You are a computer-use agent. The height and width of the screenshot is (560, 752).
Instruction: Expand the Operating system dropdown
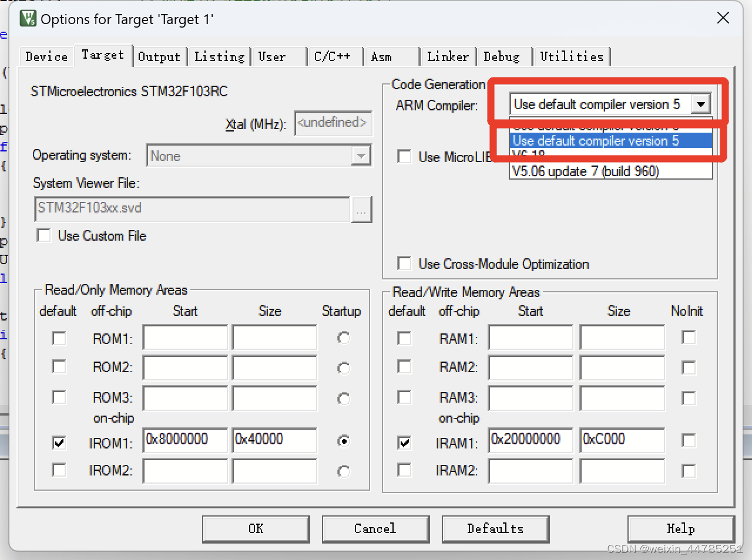[361, 156]
